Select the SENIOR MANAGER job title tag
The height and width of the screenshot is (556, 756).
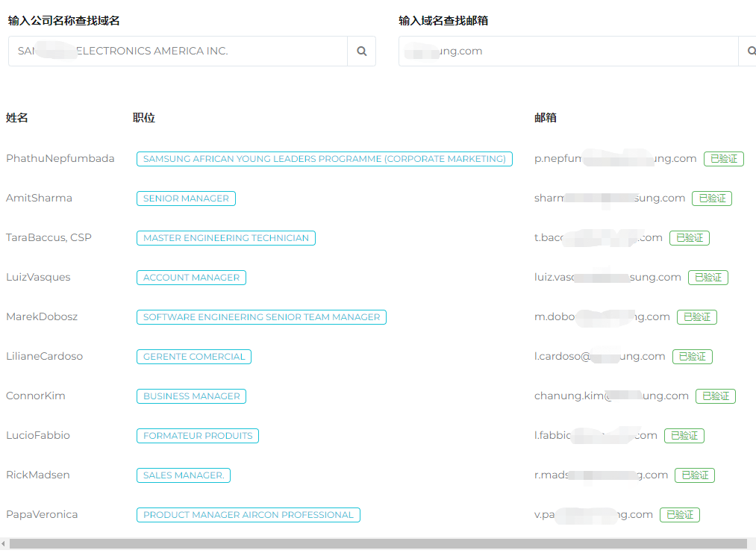coord(186,199)
